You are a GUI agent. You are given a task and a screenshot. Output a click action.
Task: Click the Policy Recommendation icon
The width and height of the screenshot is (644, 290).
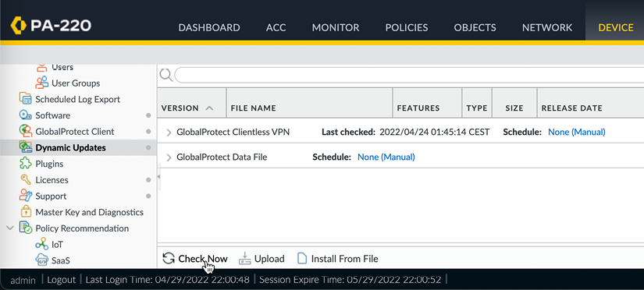[26, 228]
